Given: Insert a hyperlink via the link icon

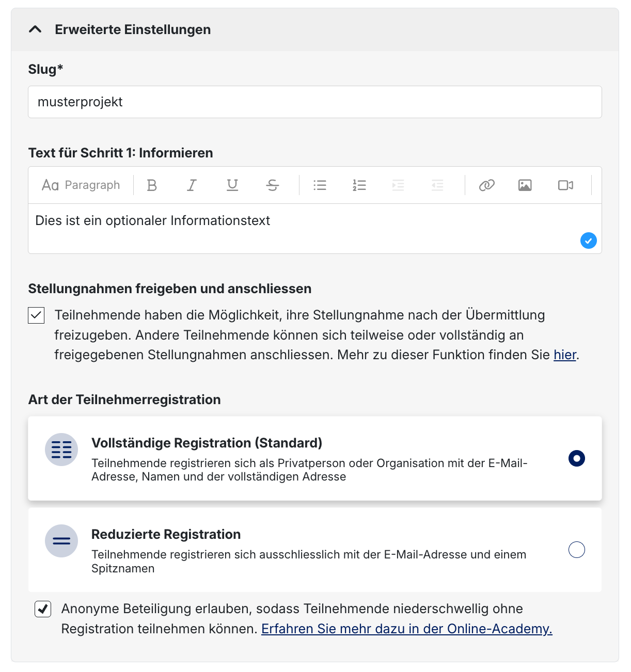Looking at the screenshot, I should [x=486, y=185].
